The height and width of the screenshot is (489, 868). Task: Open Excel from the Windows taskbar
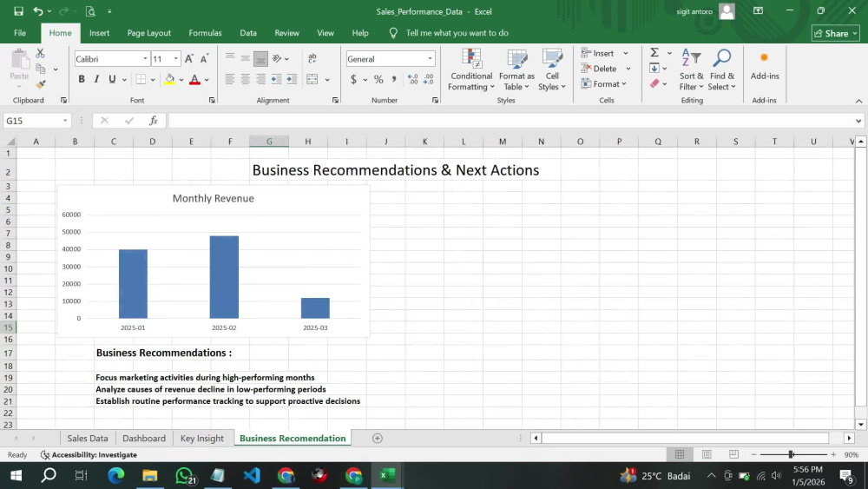click(387, 475)
